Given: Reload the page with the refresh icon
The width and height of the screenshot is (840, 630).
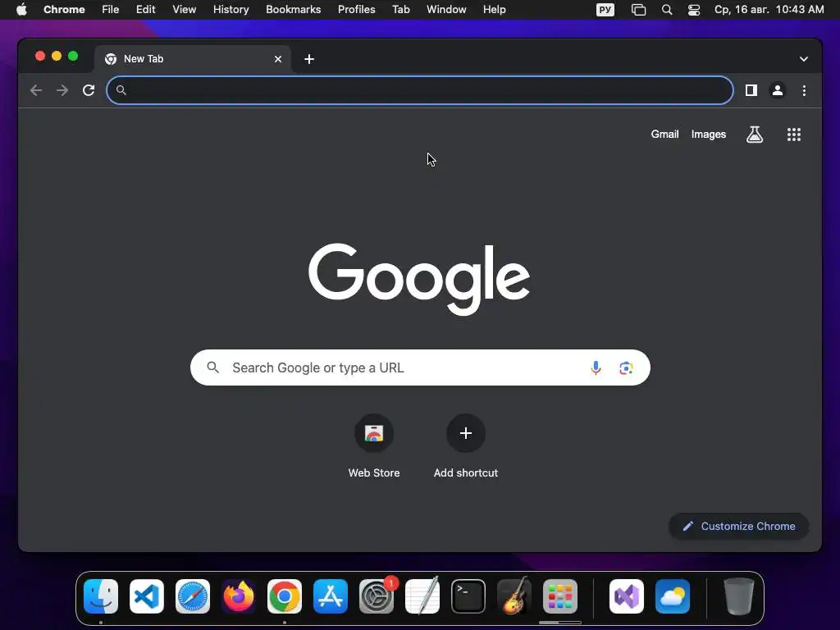Looking at the screenshot, I should (x=89, y=90).
